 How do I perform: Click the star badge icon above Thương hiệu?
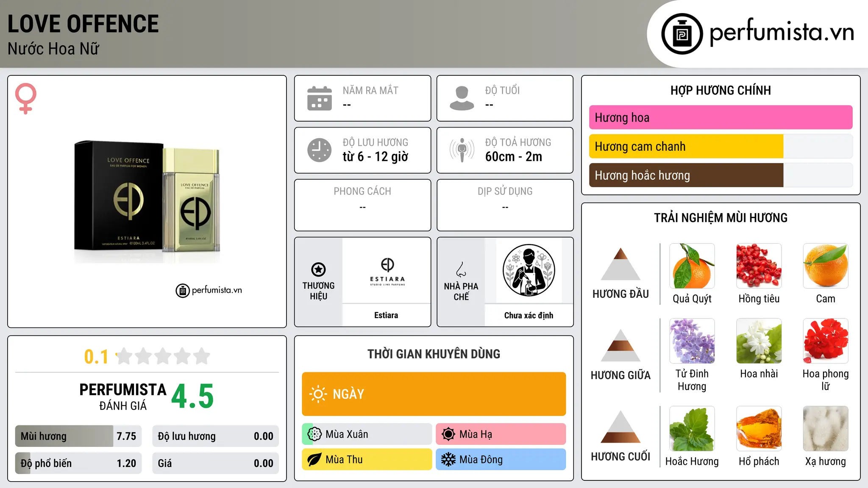click(318, 269)
